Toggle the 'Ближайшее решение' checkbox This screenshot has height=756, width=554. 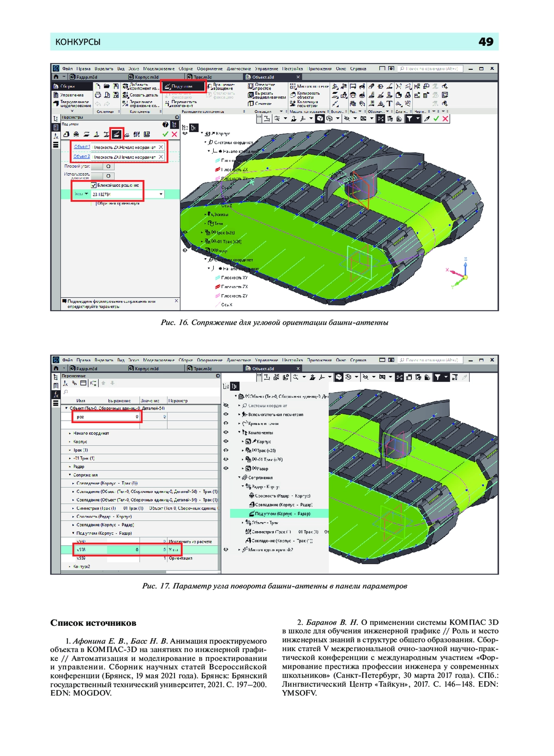click(94, 185)
